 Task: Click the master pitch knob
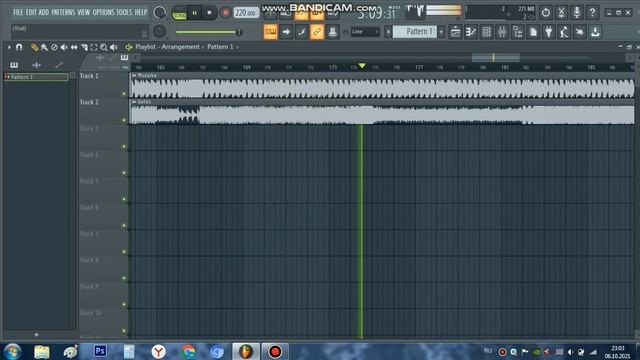pos(160,31)
